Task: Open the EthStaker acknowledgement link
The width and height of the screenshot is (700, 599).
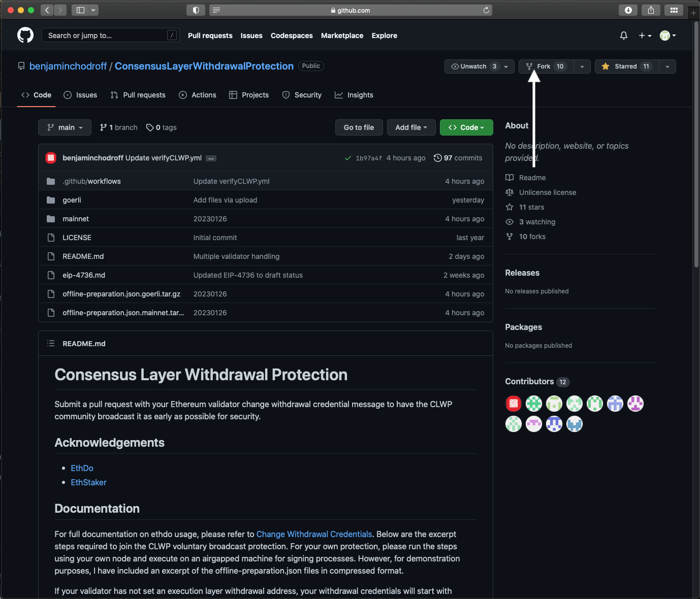Action: click(x=88, y=482)
